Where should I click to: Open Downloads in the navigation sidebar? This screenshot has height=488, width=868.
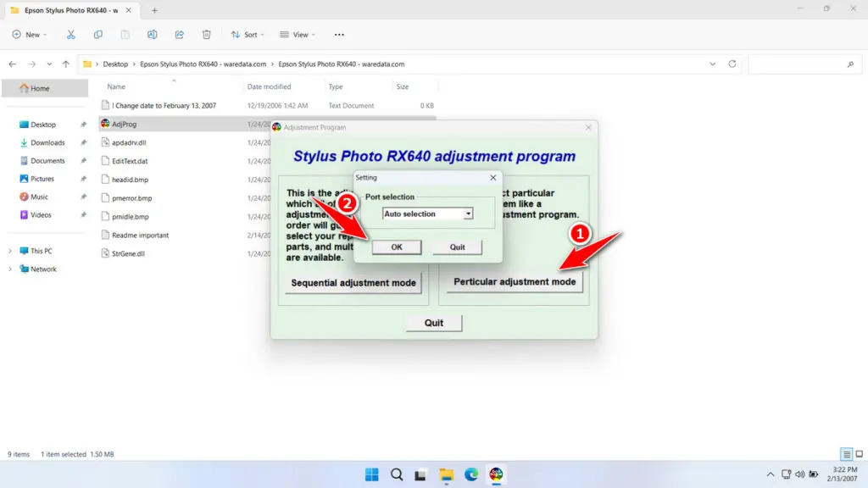click(47, 143)
